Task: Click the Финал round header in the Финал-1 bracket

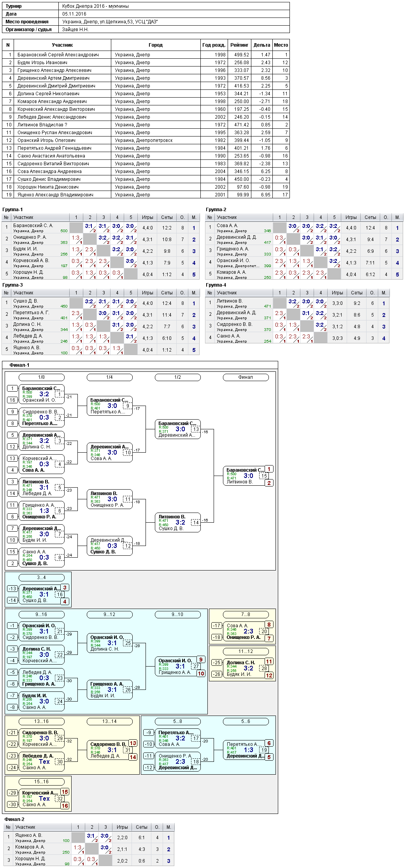Action: point(246,377)
